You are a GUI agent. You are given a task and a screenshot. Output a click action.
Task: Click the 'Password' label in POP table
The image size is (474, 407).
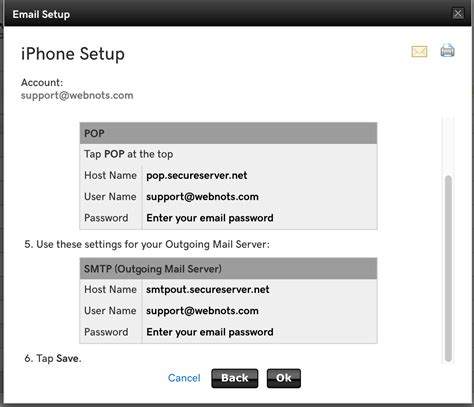coord(106,218)
